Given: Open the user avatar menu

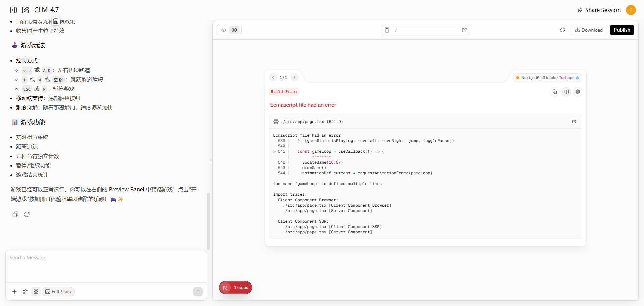Looking at the screenshot, I should click(631, 10).
